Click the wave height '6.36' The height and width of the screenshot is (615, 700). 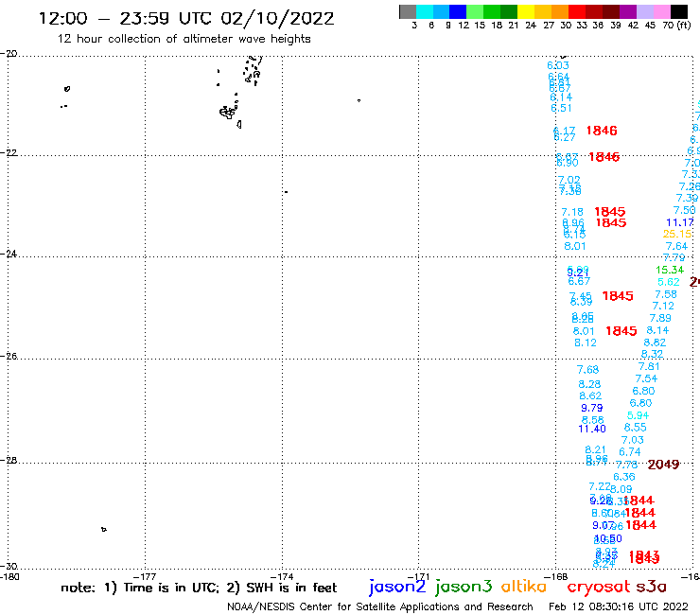point(624,477)
